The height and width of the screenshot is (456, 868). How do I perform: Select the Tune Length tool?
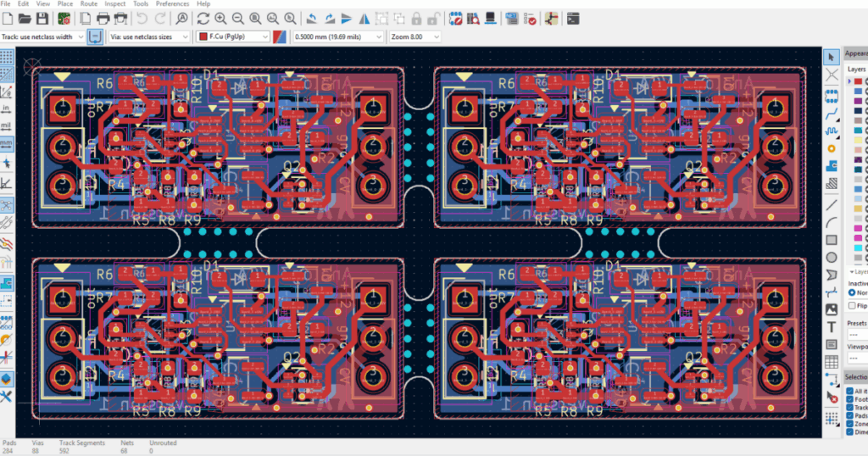(832, 131)
